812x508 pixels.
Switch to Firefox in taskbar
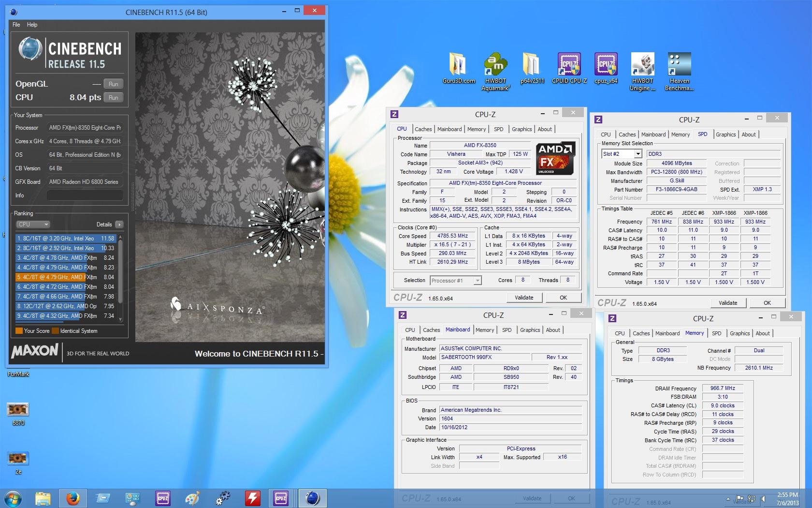coord(73,498)
